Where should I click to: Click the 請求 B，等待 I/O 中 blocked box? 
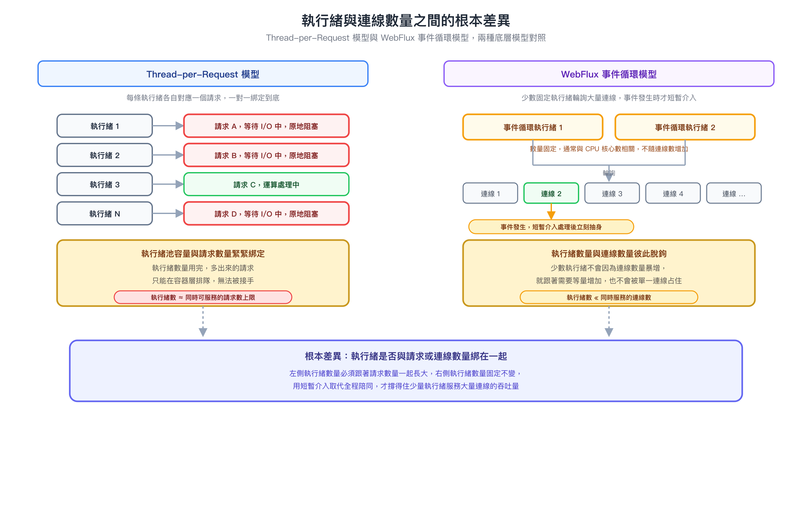(x=266, y=155)
